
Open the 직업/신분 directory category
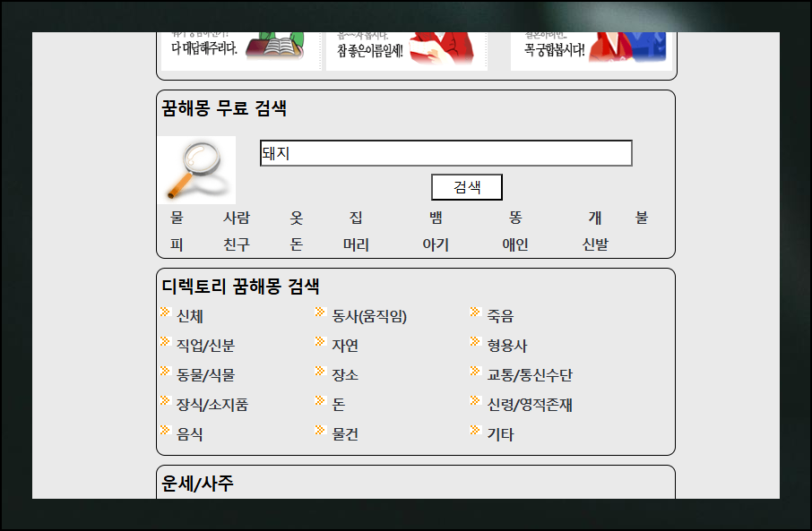tap(205, 346)
